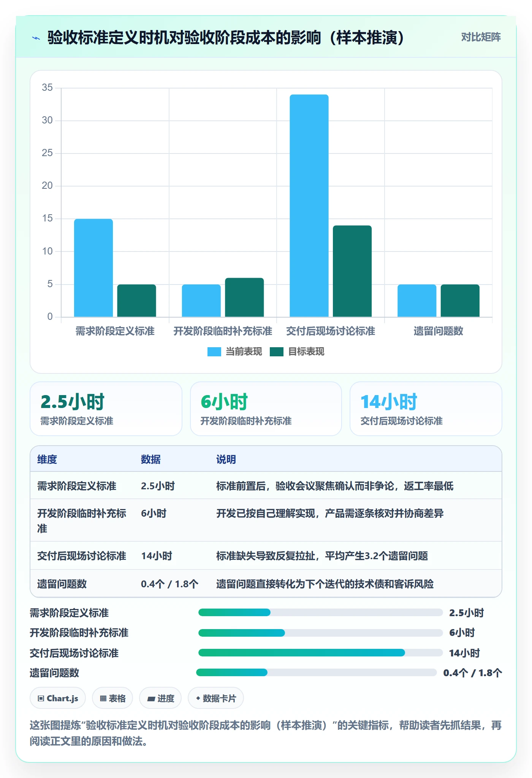Select the 开发阶段临时补充标准 table row name
532x778 pixels.
pyautogui.click(x=82, y=520)
